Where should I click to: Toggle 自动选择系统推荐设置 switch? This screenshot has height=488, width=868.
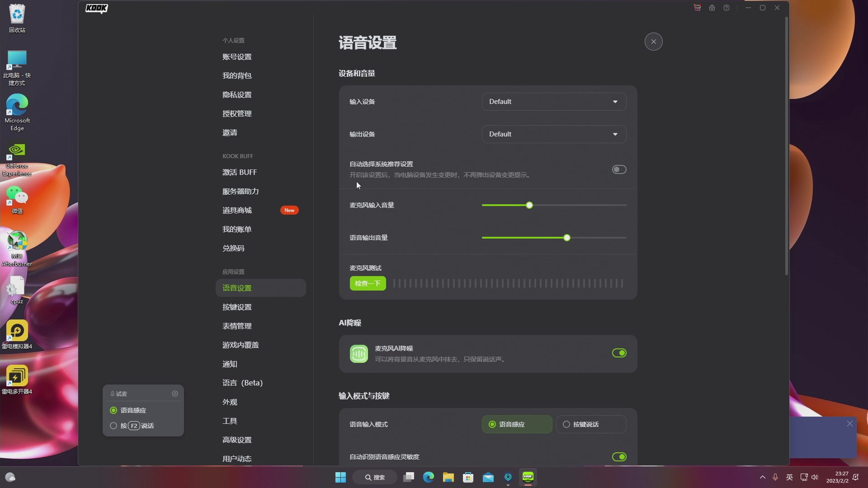pos(619,169)
